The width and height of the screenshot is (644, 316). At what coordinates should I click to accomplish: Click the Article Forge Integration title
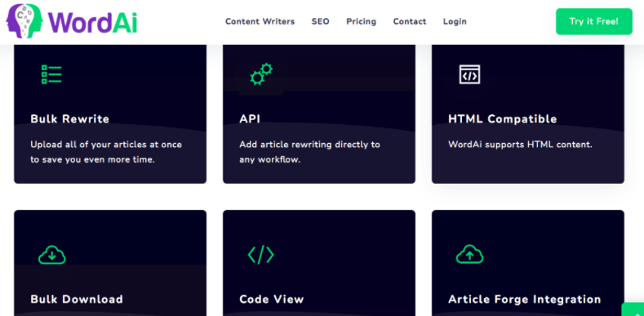(525, 299)
